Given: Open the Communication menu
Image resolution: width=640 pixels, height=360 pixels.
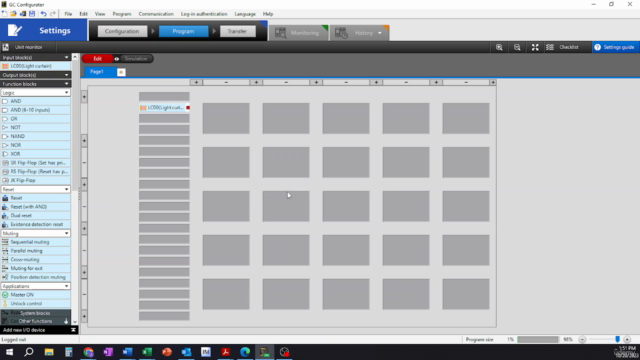Looking at the screenshot, I should (156, 14).
